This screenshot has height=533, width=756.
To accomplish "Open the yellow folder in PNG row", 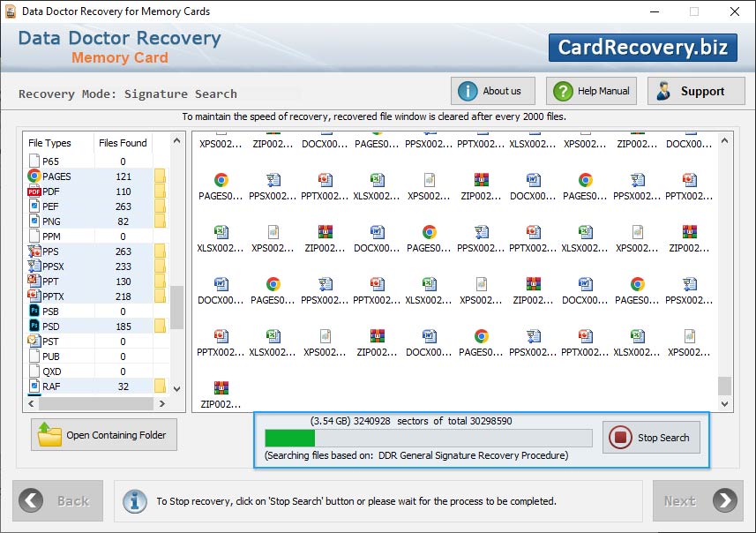I will [160, 221].
